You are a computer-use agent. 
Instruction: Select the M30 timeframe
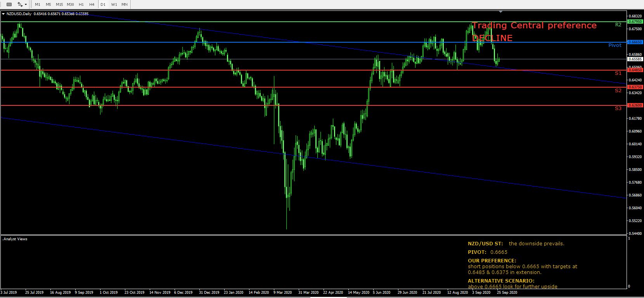[x=70, y=4]
